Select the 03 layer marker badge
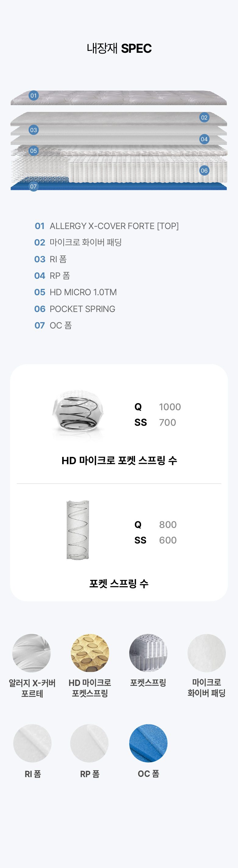 pos(33,130)
